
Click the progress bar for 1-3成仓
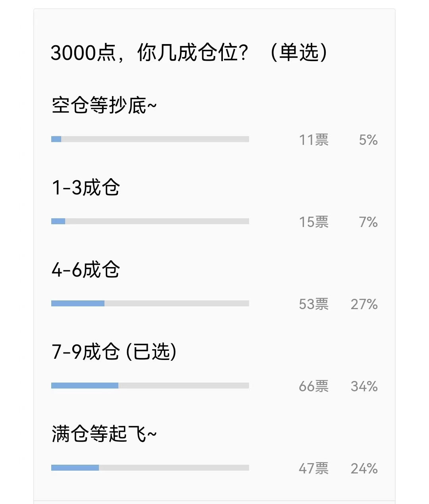(x=150, y=221)
